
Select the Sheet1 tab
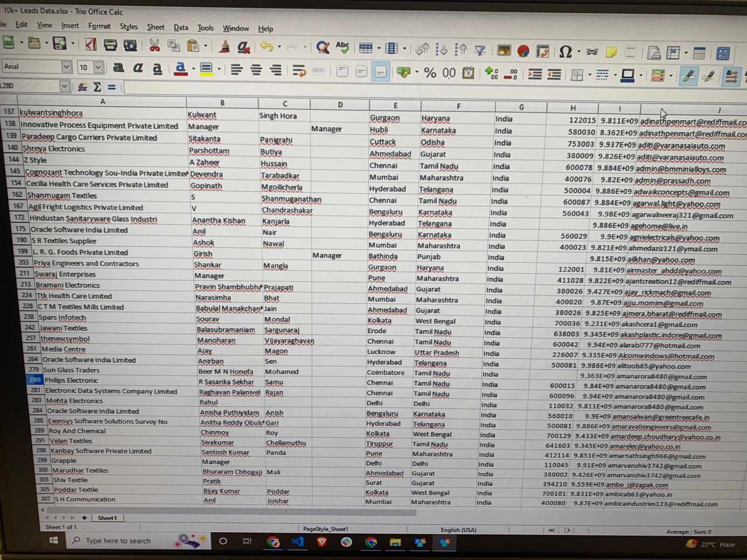point(107,518)
